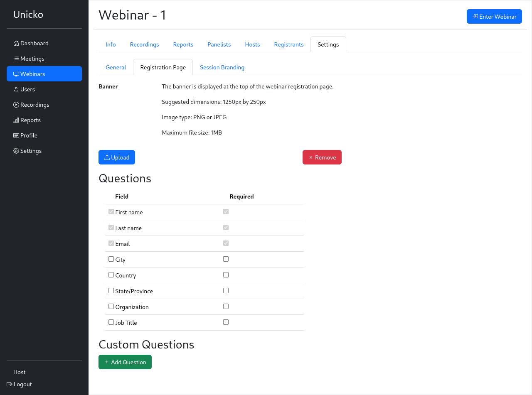Click the Meetings list icon
The width and height of the screenshot is (532, 395).
click(16, 59)
